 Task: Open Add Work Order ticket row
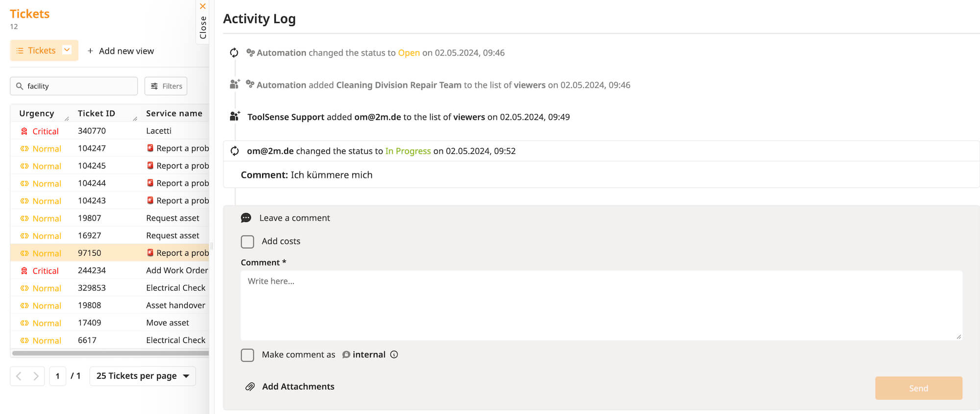click(110, 270)
